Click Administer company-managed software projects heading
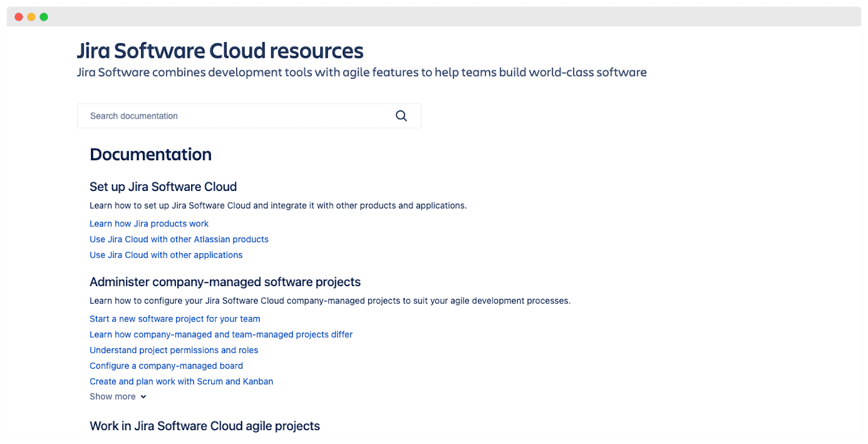Image resolution: width=868 pixels, height=444 pixels. (225, 282)
